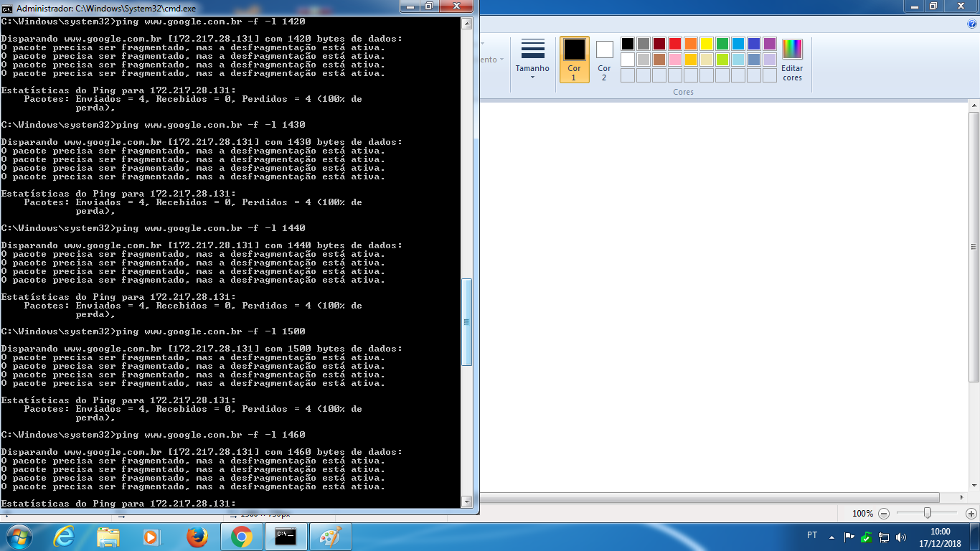980x551 pixels.
Task: Open the Paint help question mark icon
Action: [973, 23]
